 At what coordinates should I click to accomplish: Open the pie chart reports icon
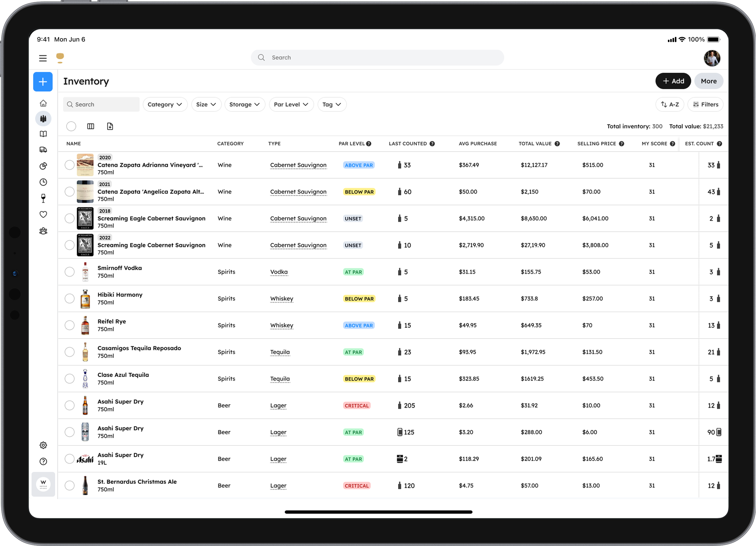click(43, 166)
